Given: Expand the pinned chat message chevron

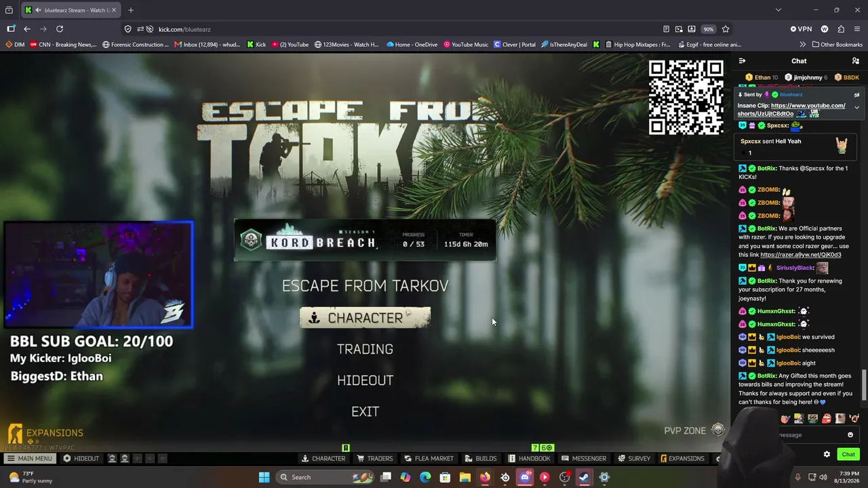Looking at the screenshot, I should click(856, 107).
